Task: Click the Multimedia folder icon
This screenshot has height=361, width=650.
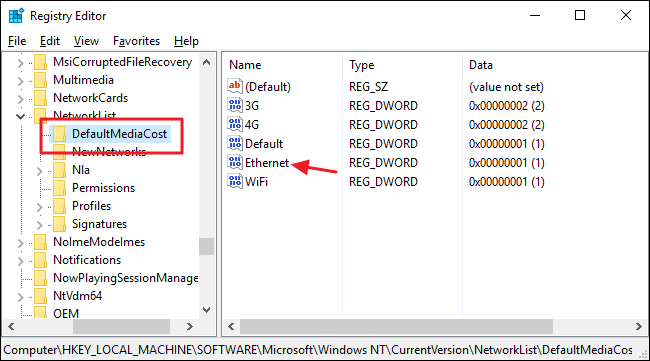Action: (40, 80)
